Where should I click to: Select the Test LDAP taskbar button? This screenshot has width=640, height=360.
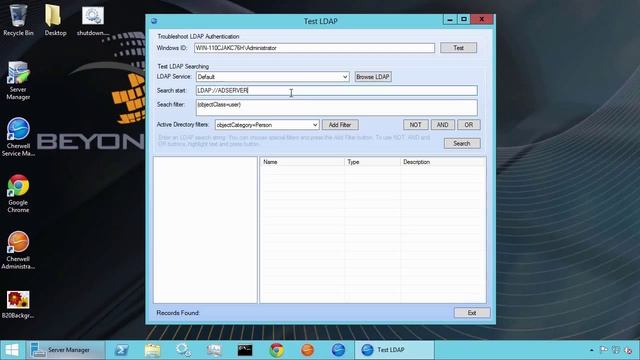pos(394,350)
